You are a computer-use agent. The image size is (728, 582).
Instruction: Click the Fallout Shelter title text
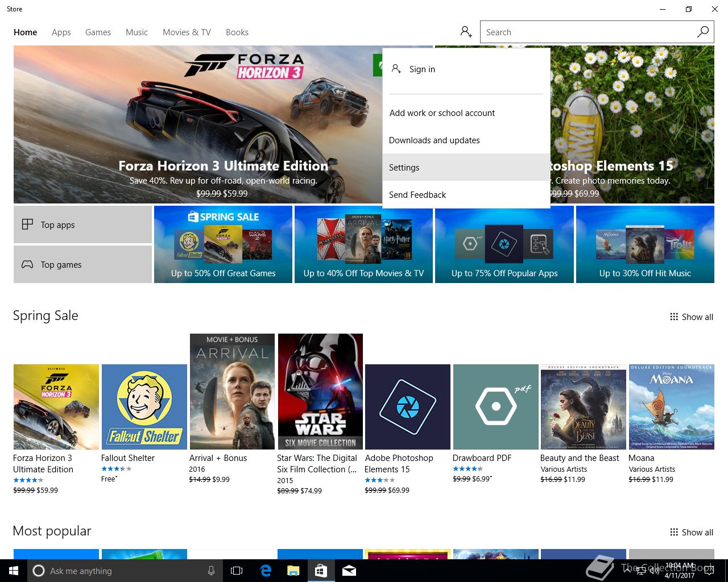coord(127,458)
